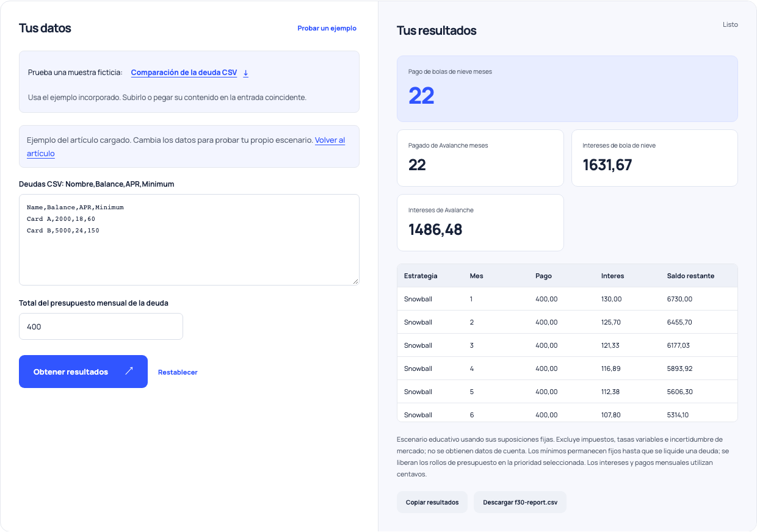Click the Estrategia column header
The width and height of the screenshot is (757, 532).
point(421,276)
